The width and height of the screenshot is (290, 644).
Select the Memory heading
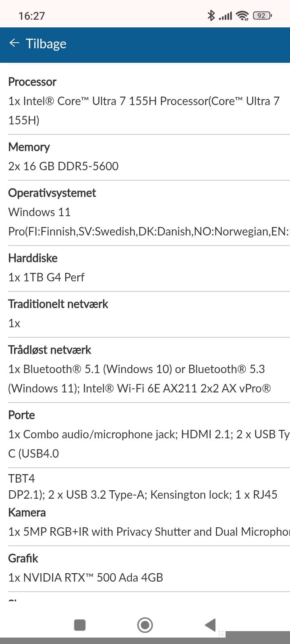click(29, 147)
